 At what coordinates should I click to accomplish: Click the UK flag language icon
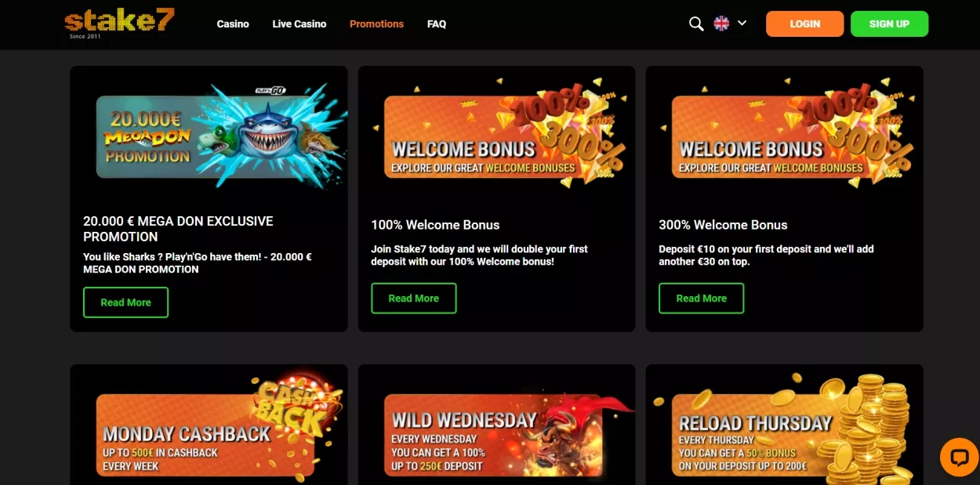pyautogui.click(x=721, y=24)
